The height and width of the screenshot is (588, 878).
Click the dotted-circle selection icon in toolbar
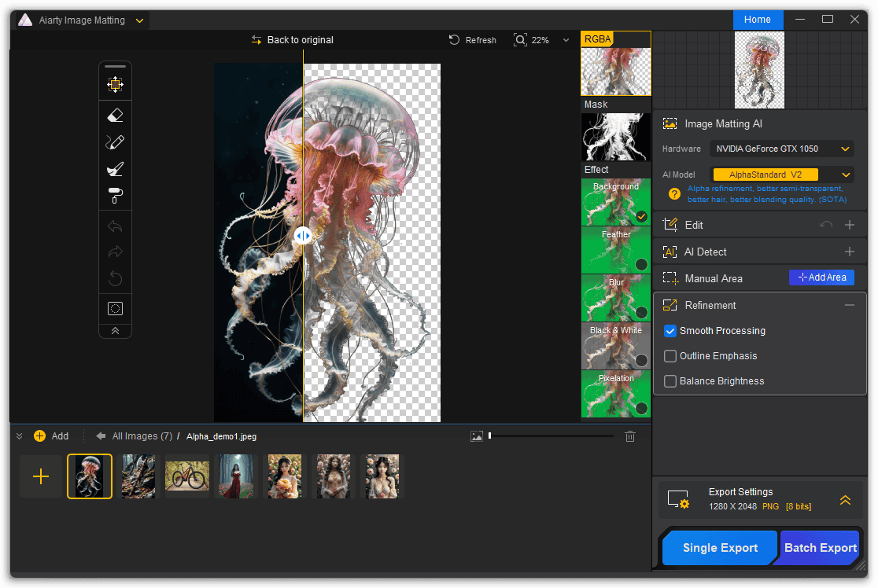pos(116,308)
